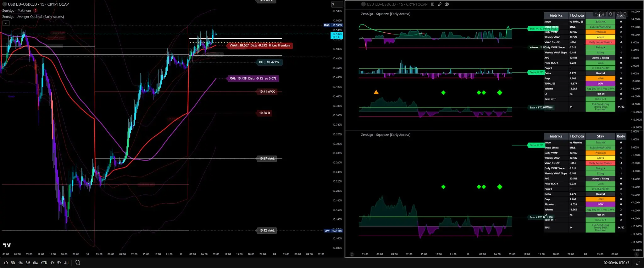Maximize the upper Squeeze pane

(625, 14)
